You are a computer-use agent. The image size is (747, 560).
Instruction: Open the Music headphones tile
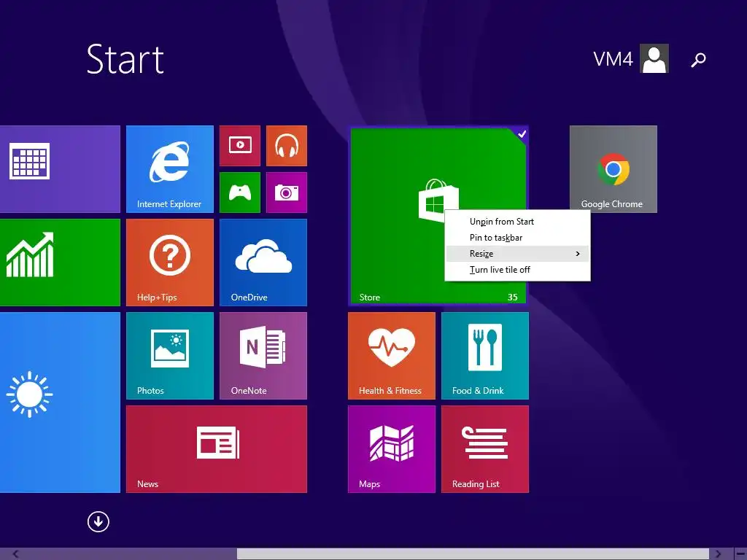pos(286,146)
